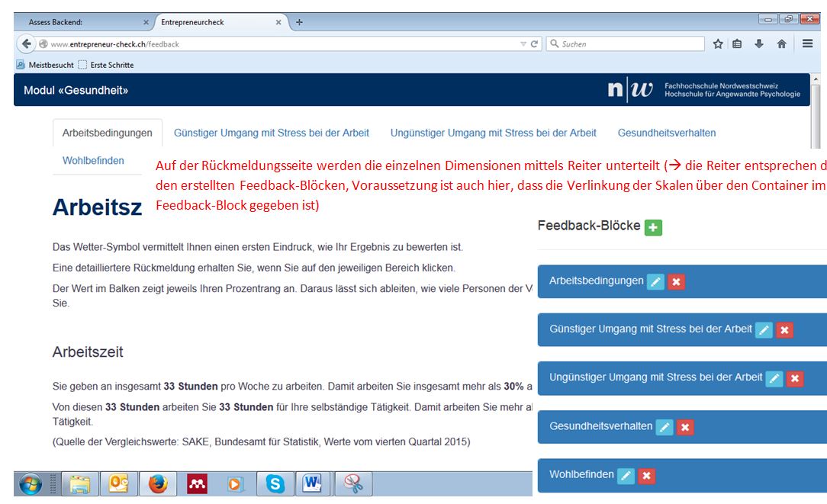Image resolution: width=827 pixels, height=504 pixels.
Task: Open Snipping Tool from the taskbar
Action: click(x=353, y=484)
